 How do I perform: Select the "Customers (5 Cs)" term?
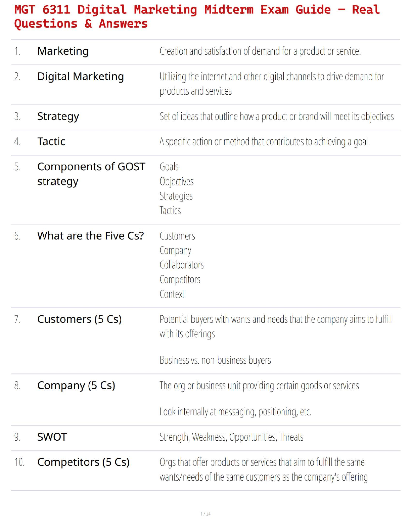(x=80, y=319)
